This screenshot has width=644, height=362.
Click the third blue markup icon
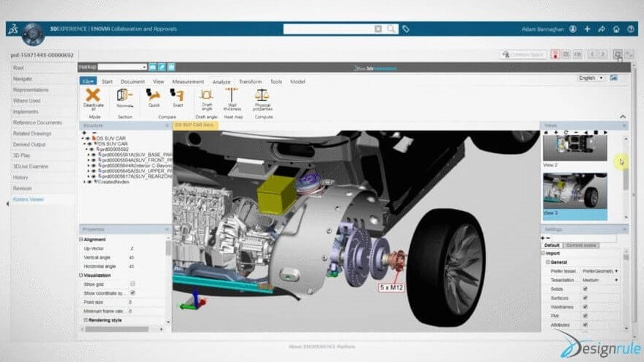pos(171,67)
